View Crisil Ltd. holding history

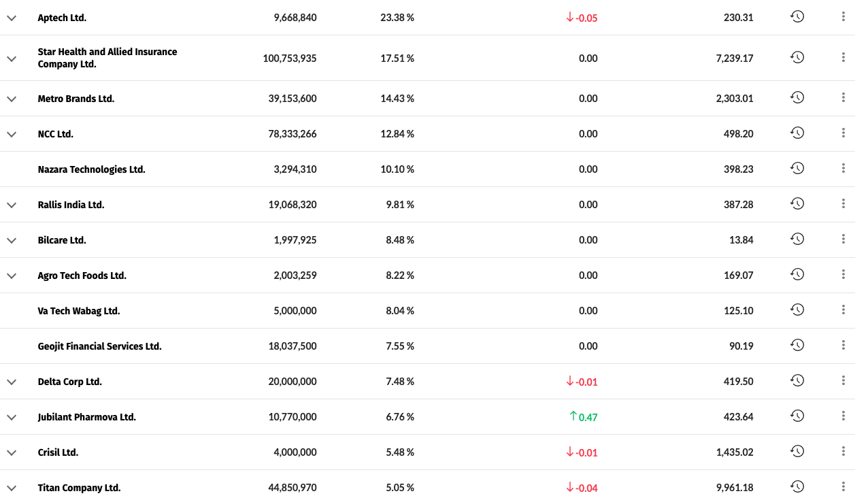(797, 452)
